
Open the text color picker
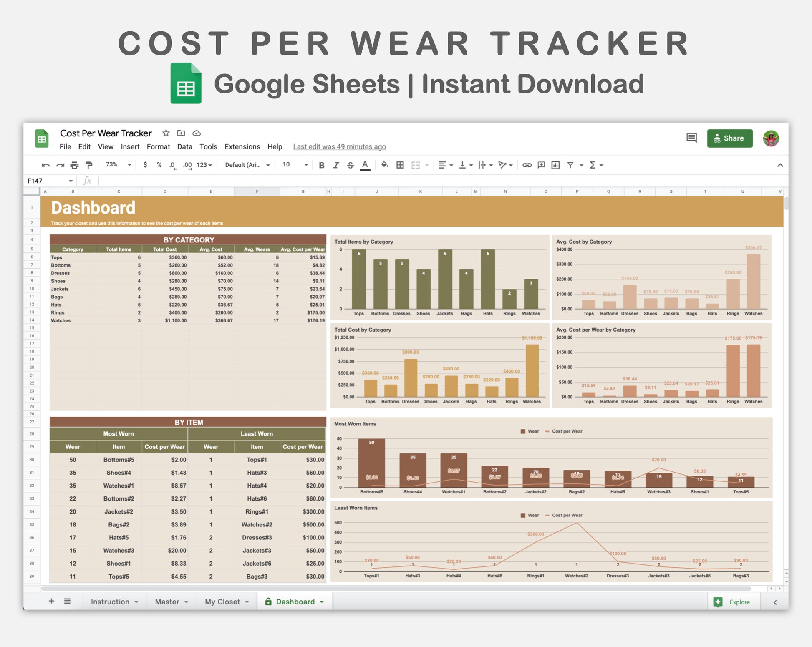point(365,165)
